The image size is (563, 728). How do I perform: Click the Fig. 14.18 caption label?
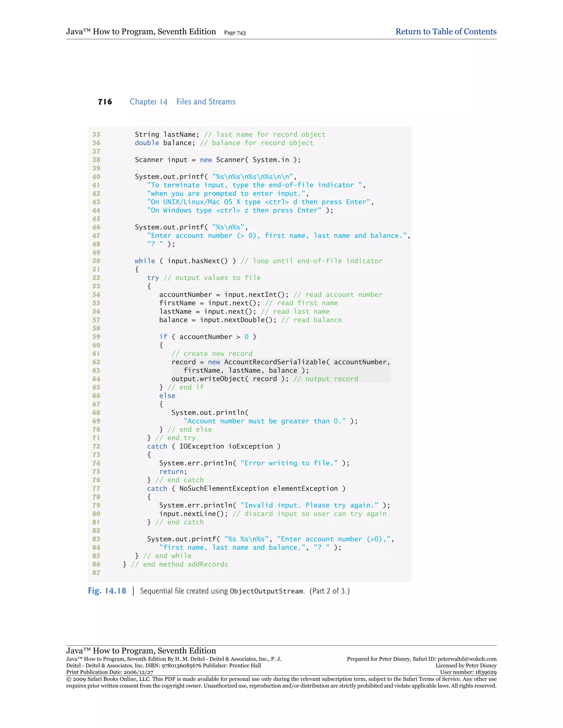[107, 591]
